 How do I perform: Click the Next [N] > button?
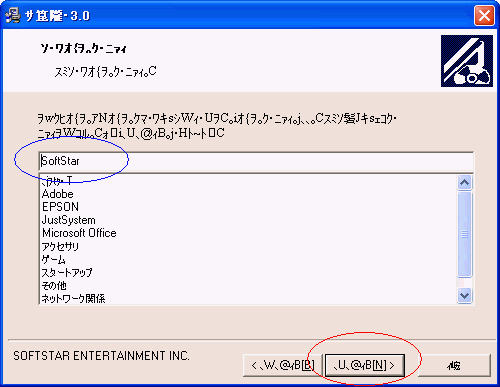coord(365,366)
